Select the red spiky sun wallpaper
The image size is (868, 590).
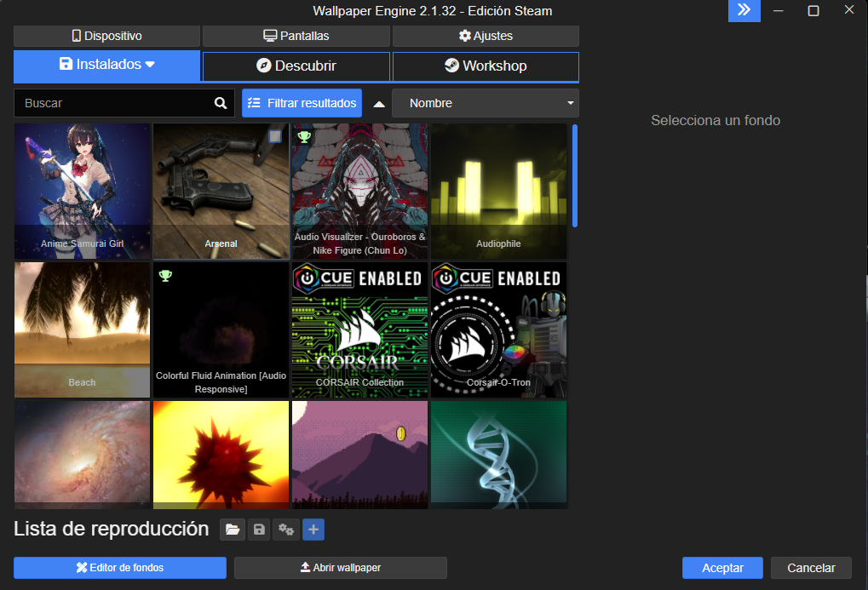tap(221, 455)
